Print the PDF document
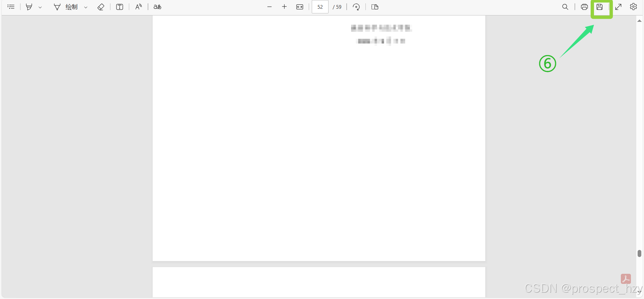Screen dimensions: 644x299 click(x=584, y=7)
